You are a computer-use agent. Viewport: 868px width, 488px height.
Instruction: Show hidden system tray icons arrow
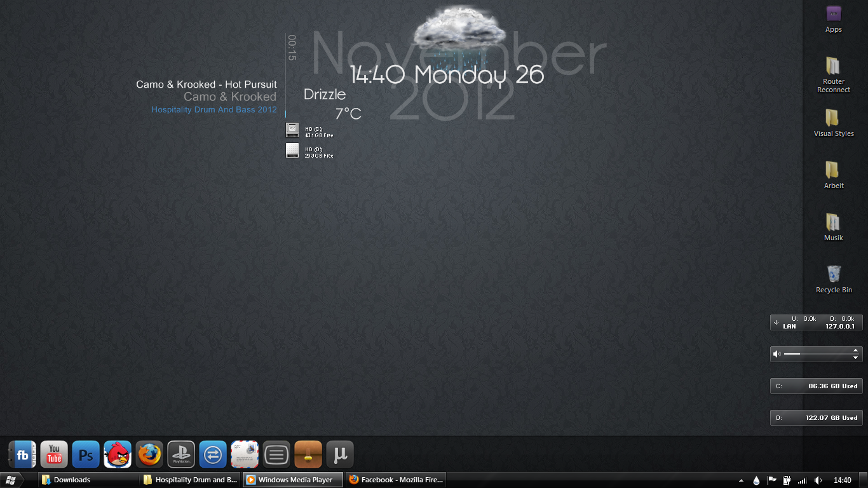[741, 480]
